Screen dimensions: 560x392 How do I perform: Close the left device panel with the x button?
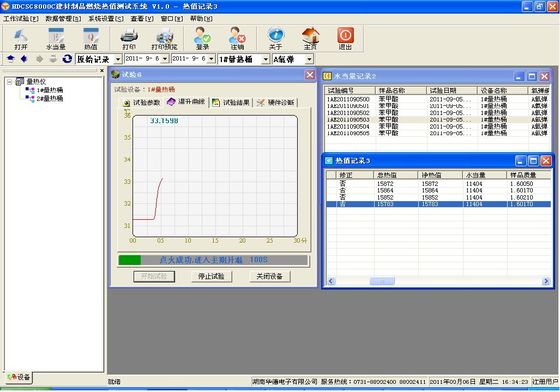[102, 71]
